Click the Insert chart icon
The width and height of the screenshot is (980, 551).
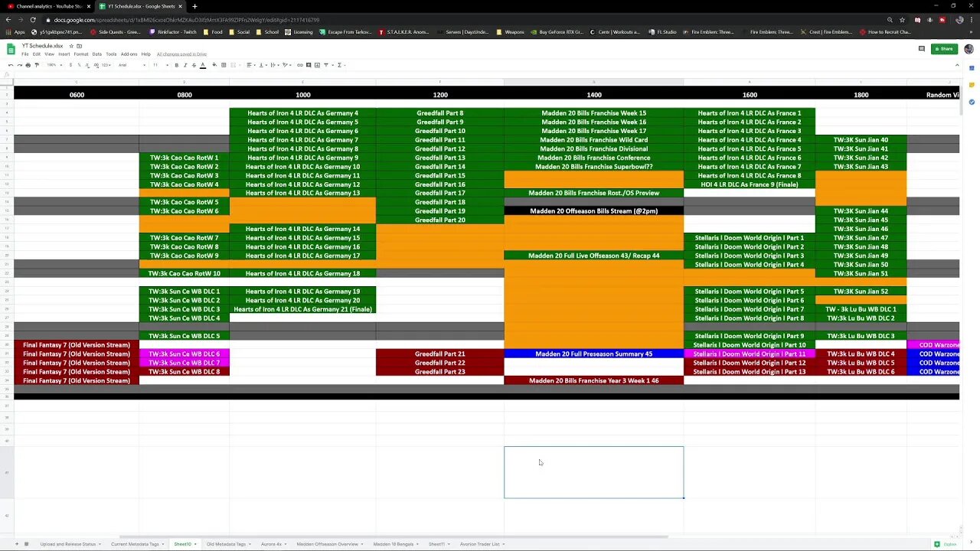(x=317, y=65)
